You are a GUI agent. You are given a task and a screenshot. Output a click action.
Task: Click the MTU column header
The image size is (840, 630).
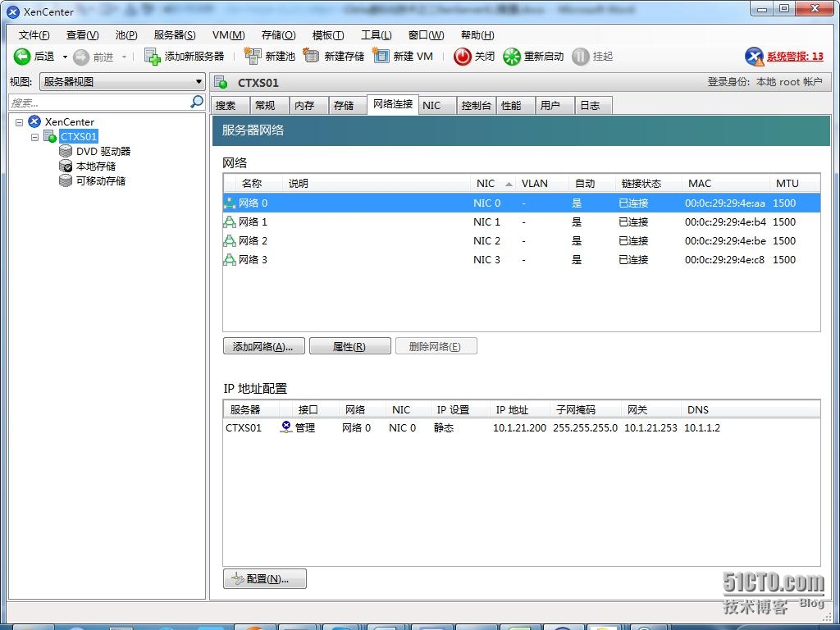794,183
